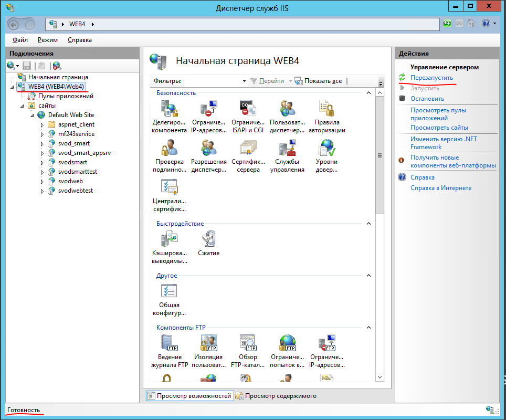Click the feature list scroll up arrow
Screen dimensions: 506x420
(380, 93)
